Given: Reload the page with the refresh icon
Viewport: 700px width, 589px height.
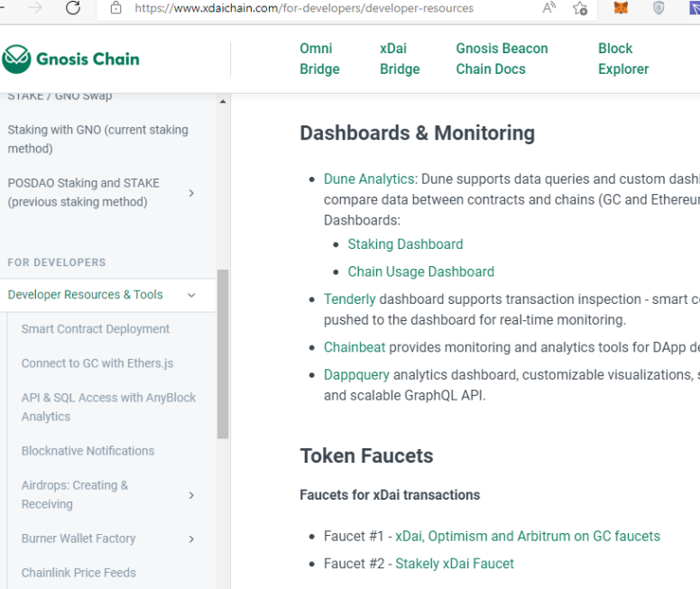Looking at the screenshot, I should 73,7.
